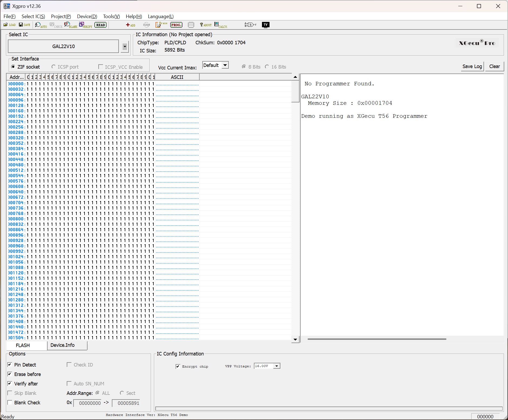508x420 pixels.
Task: Click the SAVE toolbar icon
Action: pyautogui.click(x=24, y=25)
